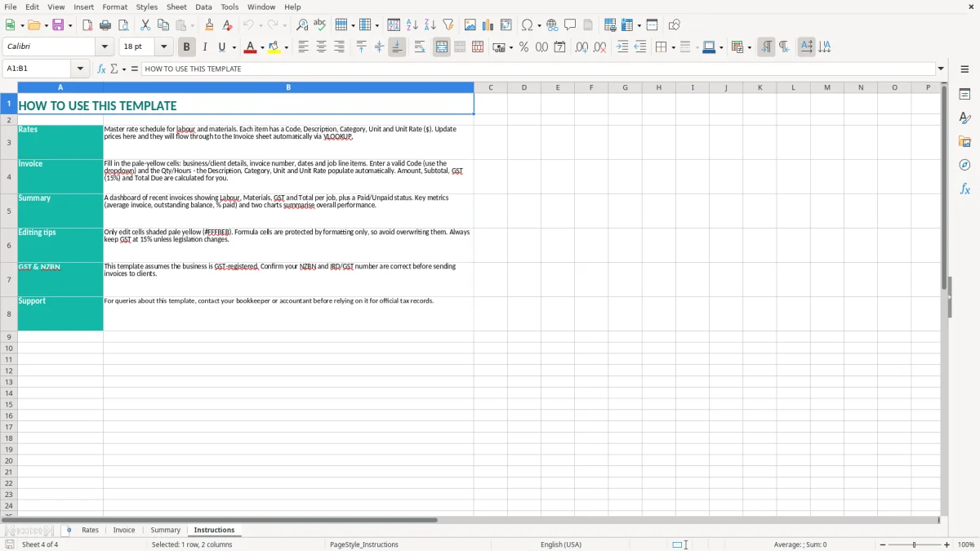Click the Print icon
Viewport: 980px width, 551px height.
(105, 25)
